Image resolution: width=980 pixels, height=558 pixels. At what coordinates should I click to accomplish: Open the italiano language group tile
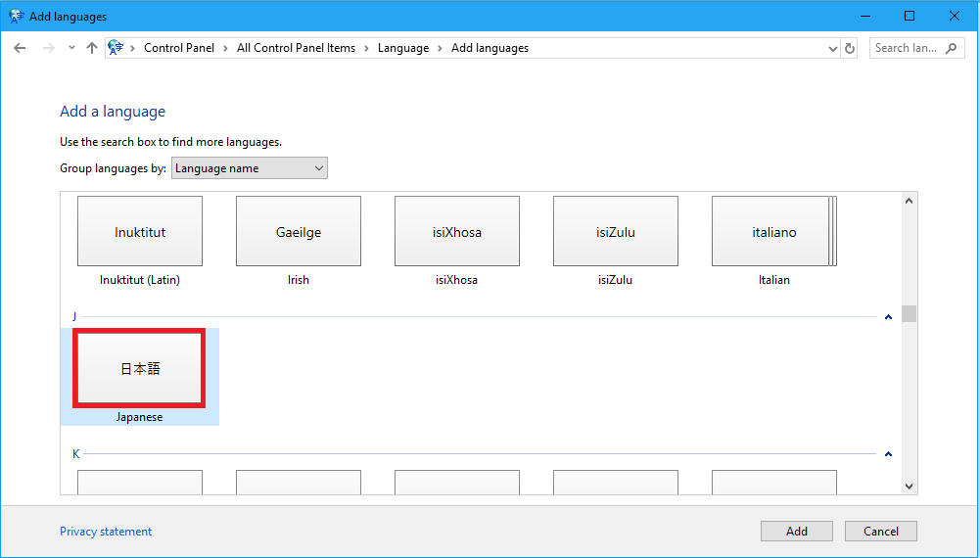[773, 232]
